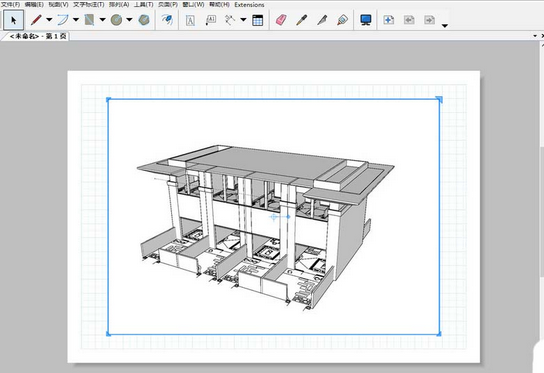Select the Text box tool
The height and width of the screenshot is (373, 544).
[x=190, y=20]
